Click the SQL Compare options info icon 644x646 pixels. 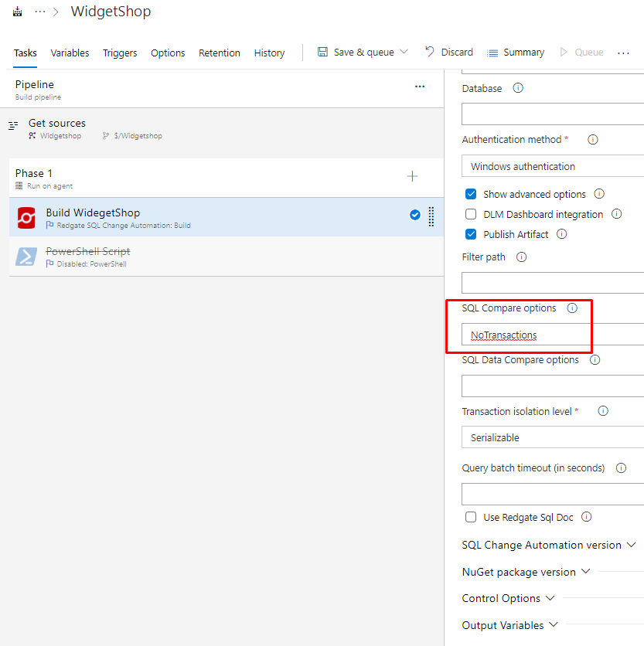(x=572, y=308)
